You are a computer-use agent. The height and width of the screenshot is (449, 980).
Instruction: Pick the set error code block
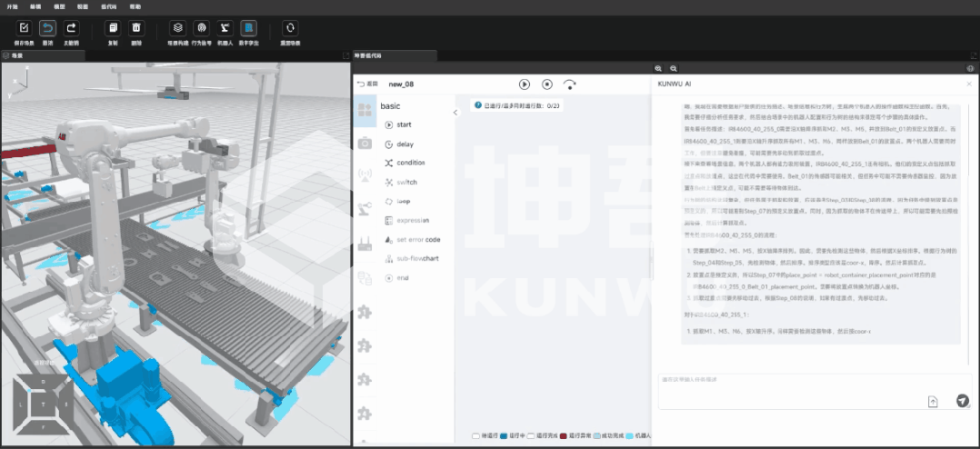pos(415,240)
